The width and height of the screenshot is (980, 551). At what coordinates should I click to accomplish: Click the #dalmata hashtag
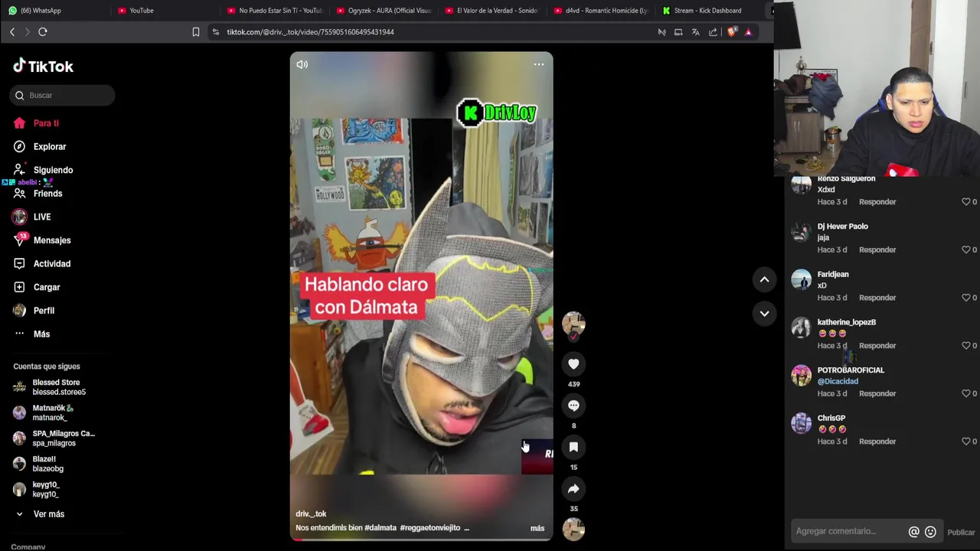click(381, 528)
